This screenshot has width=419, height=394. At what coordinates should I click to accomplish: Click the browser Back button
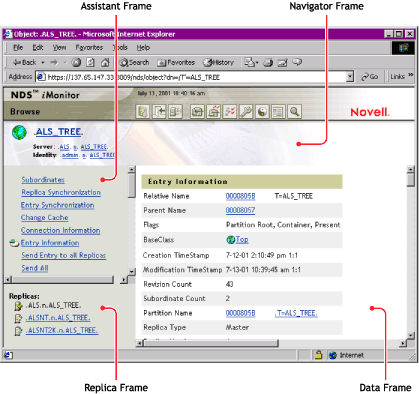pyautogui.click(x=24, y=62)
